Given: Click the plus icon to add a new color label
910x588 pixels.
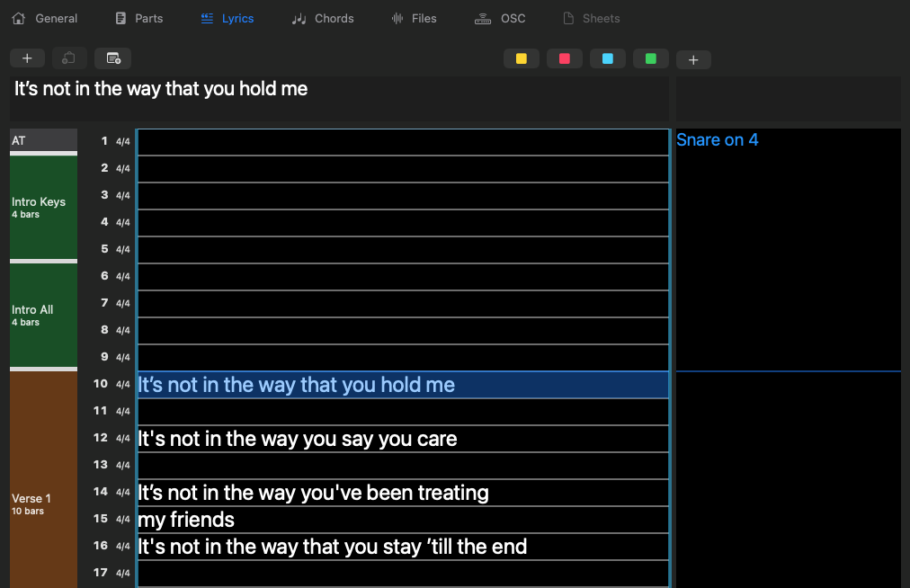Looking at the screenshot, I should (x=693, y=58).
